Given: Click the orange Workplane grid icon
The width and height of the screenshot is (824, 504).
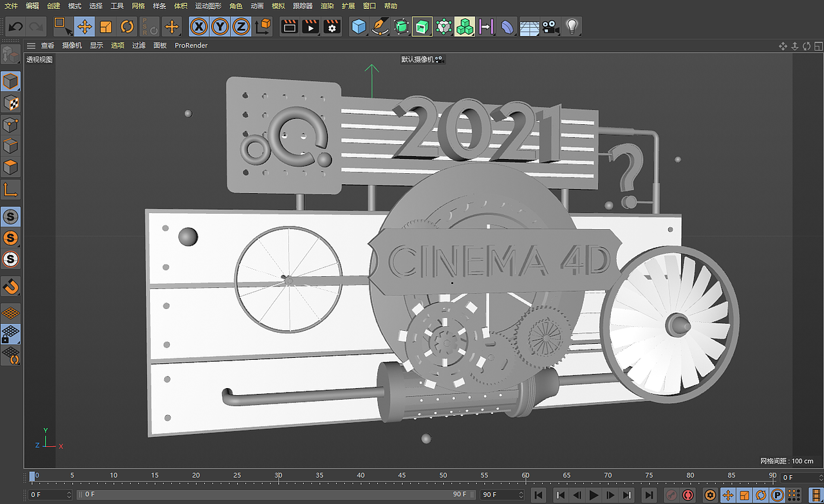Looking at the screenshot, I should coord(10,313).
